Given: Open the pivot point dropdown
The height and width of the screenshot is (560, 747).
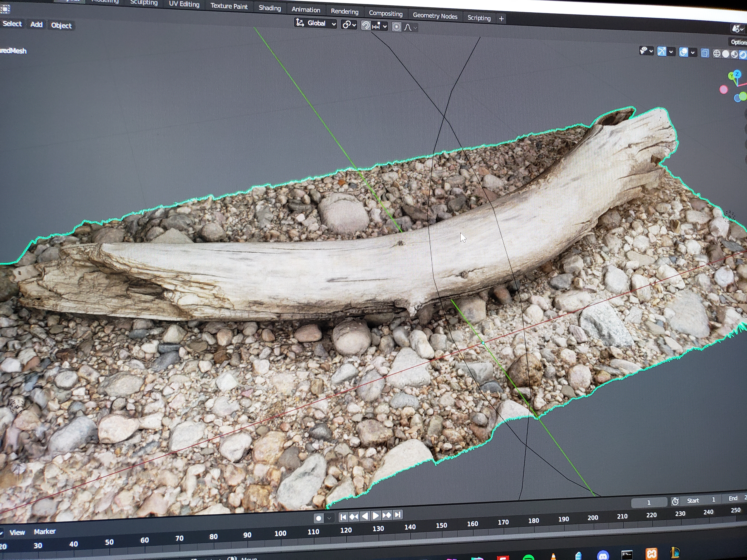Looking at the screenshot, I should point(349,25).
